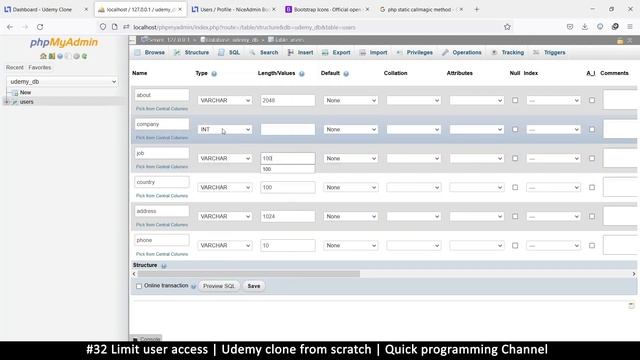640x360 pixels.
Task: Open a new browser tab
Action: tap(476, 9)
